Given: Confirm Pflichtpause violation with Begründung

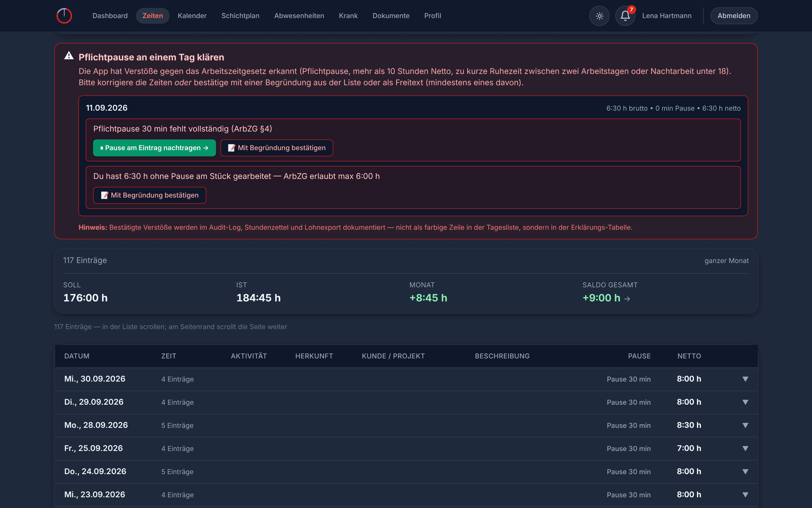Looking at the screenshot, I should [x=277, y=148].
